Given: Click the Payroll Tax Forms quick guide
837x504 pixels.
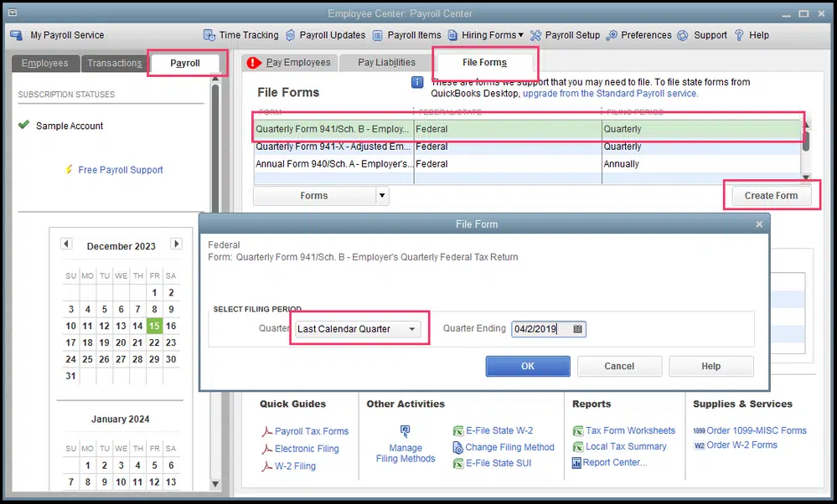Looking at the screenshot, I should coord(311,431).
